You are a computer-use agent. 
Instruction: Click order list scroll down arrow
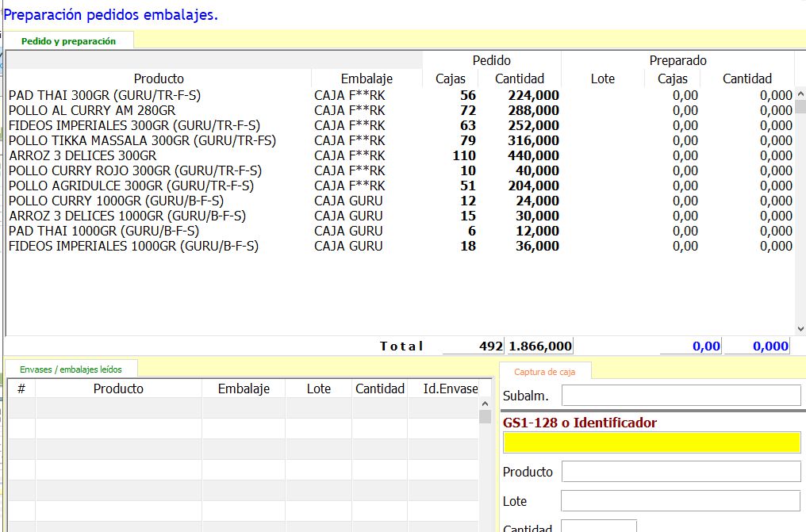(x=800, y=328)
